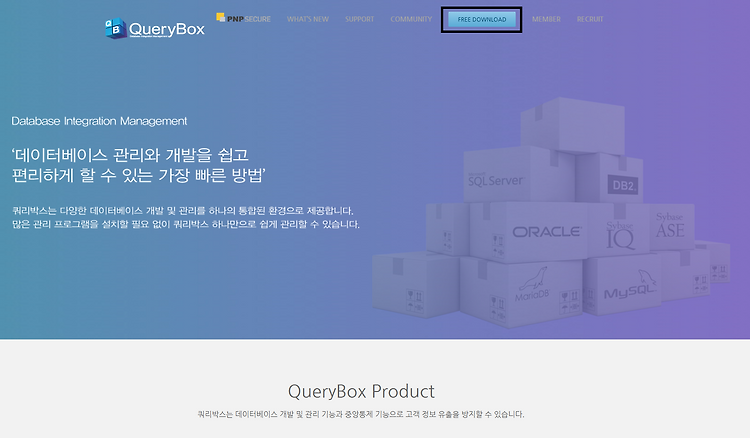750x438 pixels.
Task: Open the RECRUIT menu
Action: (590, 19)
